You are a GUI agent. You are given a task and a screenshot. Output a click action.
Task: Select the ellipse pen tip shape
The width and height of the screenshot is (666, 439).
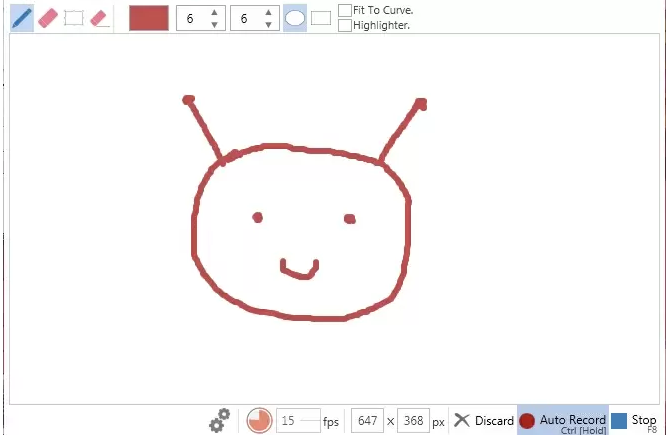pyautogui.click(x=295, y=18)
